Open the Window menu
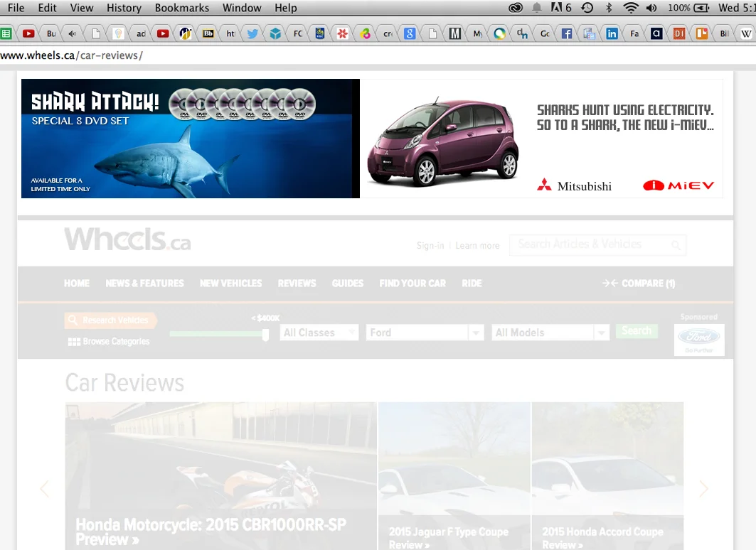This screenshot has height=550, width=756. coord(242,8)
